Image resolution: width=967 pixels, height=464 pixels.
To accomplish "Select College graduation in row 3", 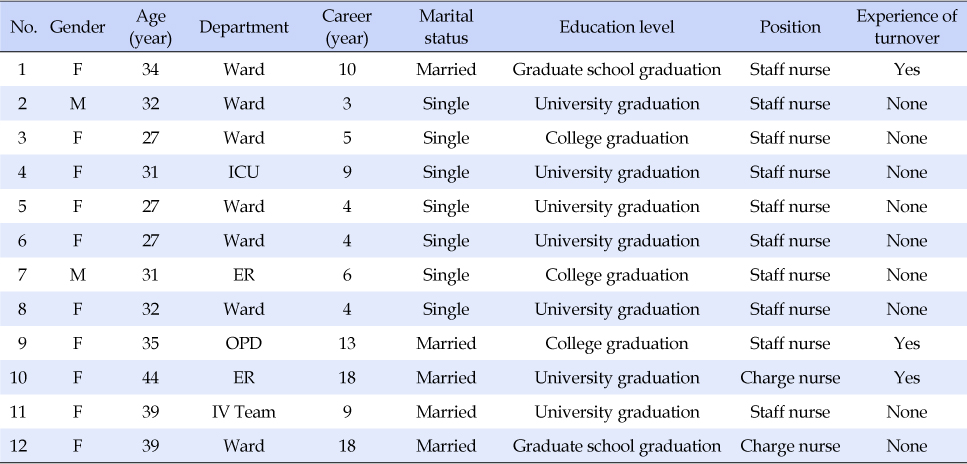I will (617, 138).
